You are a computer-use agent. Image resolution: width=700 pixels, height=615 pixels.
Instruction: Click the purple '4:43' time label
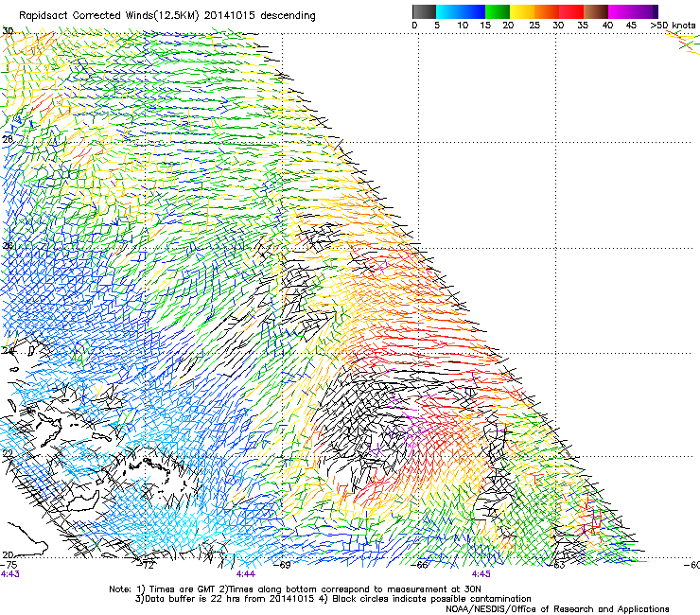9,574
